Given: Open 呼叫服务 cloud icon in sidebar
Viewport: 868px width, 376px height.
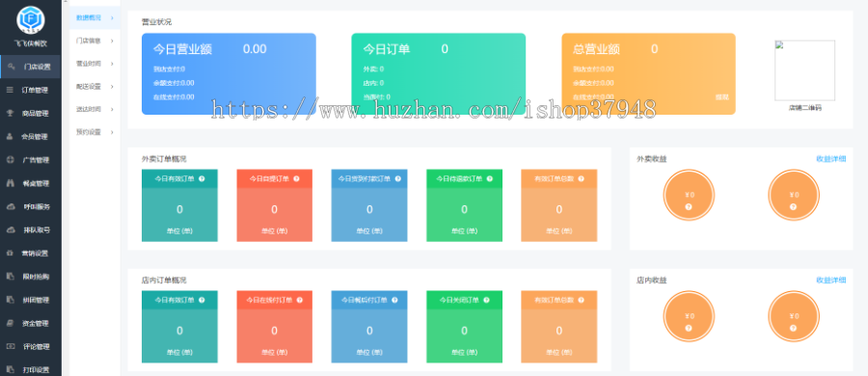Looking at the screenshot, I should (10, 206).
